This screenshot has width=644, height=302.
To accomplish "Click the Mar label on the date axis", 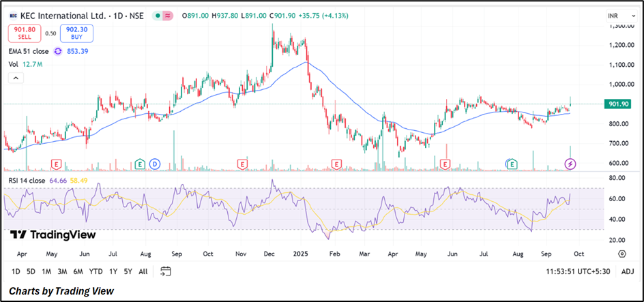I will pyautogui.click(x=364, y=254).
